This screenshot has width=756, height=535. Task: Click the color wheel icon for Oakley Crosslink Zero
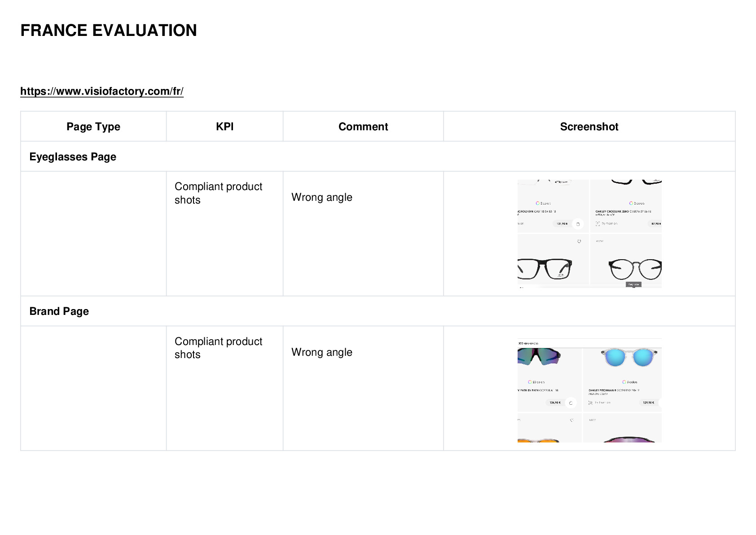pos(631,203)
